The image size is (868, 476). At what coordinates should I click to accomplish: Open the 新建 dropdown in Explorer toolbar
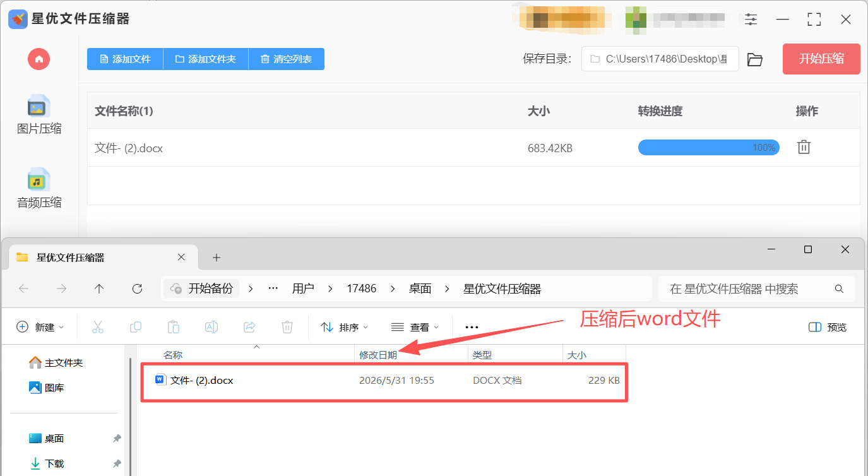[x=40, y=327]
